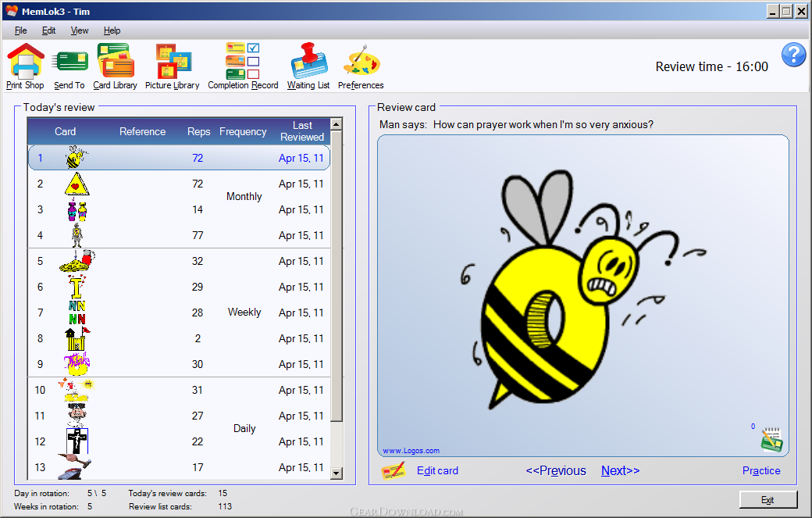The height and width of the screenshot is (518, 812).
Task: Click reps value 2 for card 8
Action: 198,339
